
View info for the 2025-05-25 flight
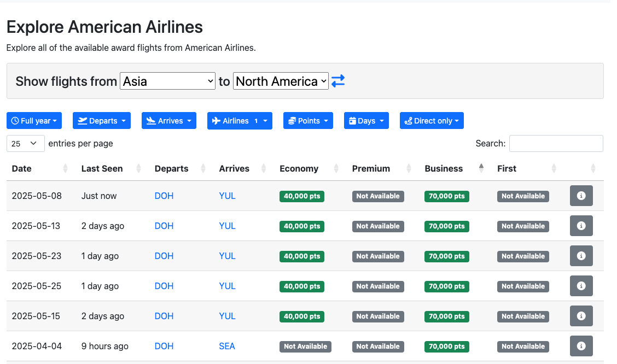(x=581, y=286)
